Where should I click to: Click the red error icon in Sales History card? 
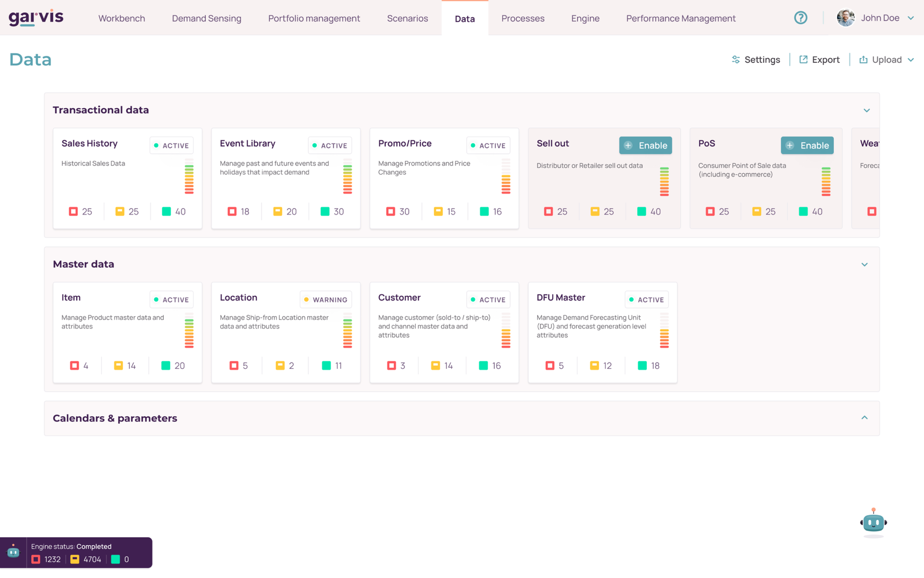74,211
